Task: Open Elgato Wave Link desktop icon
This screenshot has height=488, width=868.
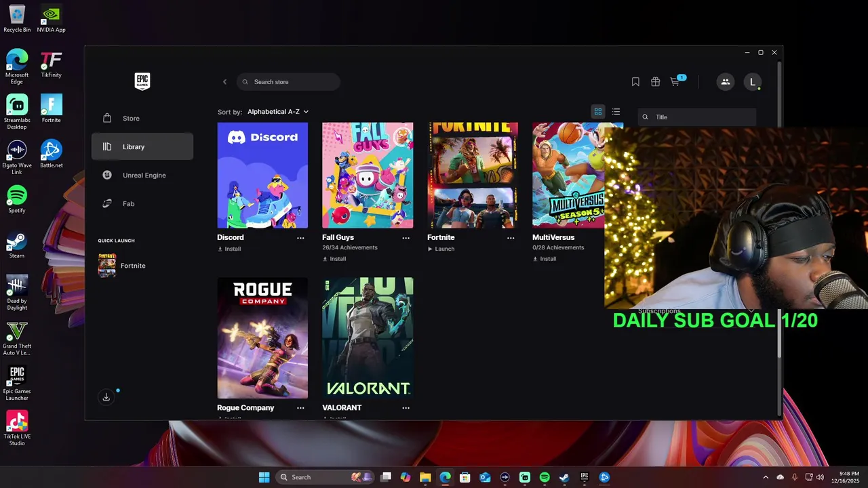Action: pyautogui.click(x=17, y=157)
